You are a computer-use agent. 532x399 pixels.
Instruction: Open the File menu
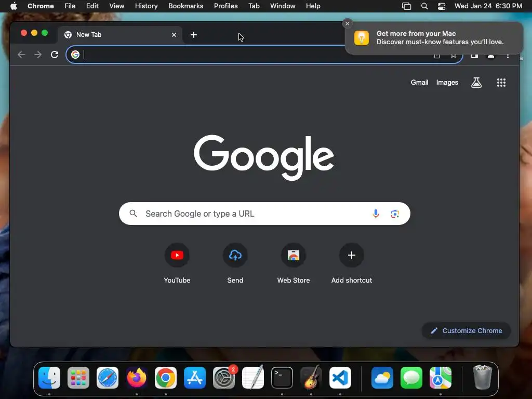point(70,6)
